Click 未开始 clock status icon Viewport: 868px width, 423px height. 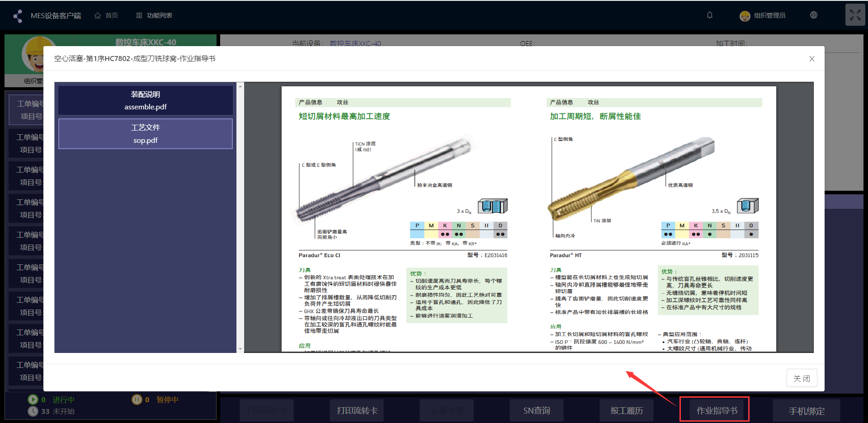[33, 411]
